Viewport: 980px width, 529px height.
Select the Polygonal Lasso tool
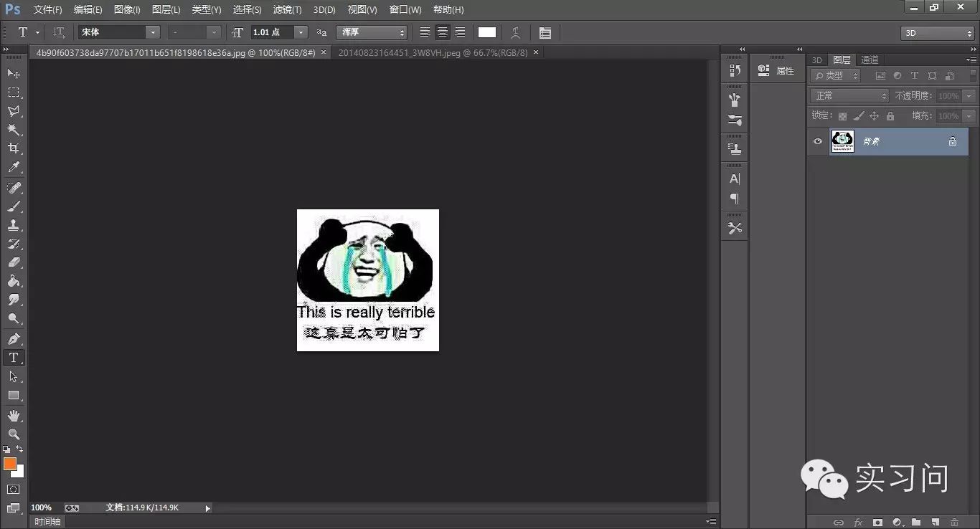(14, 111)
